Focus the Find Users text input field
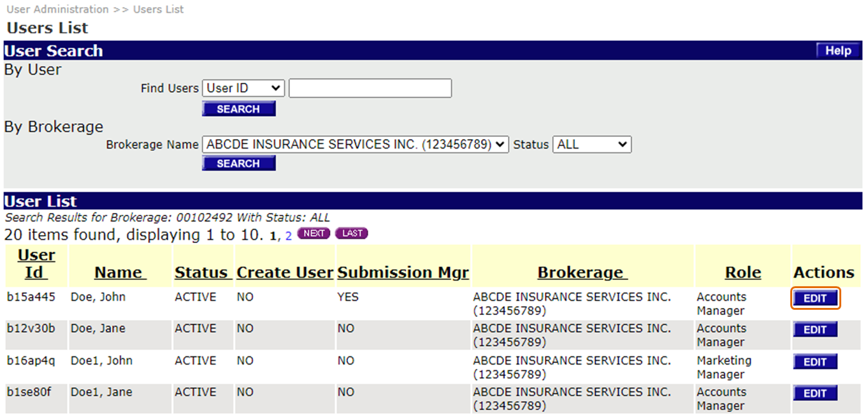 [x=370, y=89]
